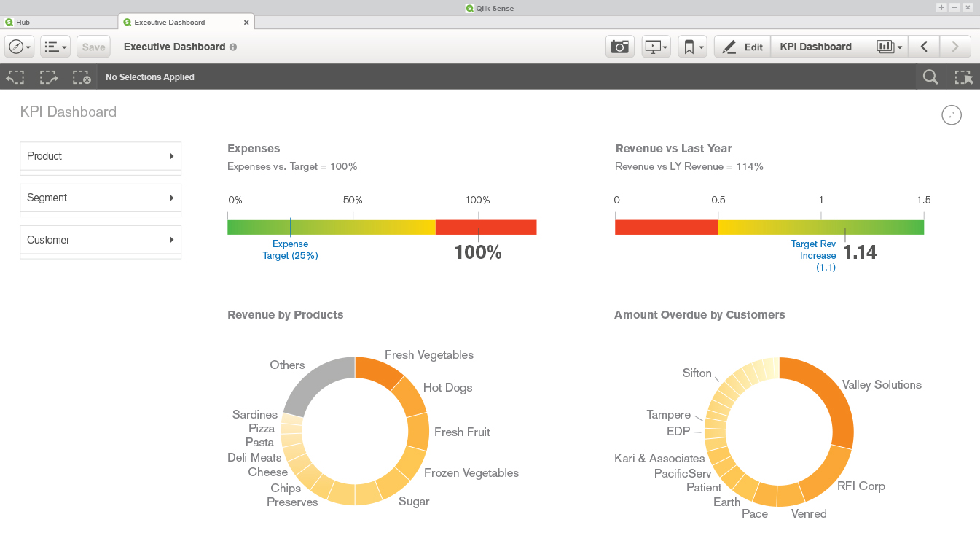Click the Chips label

point(286,489)
